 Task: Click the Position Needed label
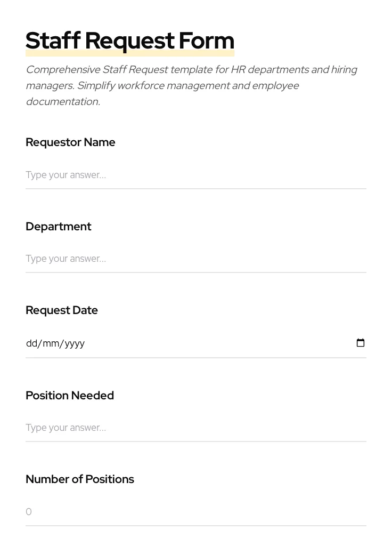[70, 396]
